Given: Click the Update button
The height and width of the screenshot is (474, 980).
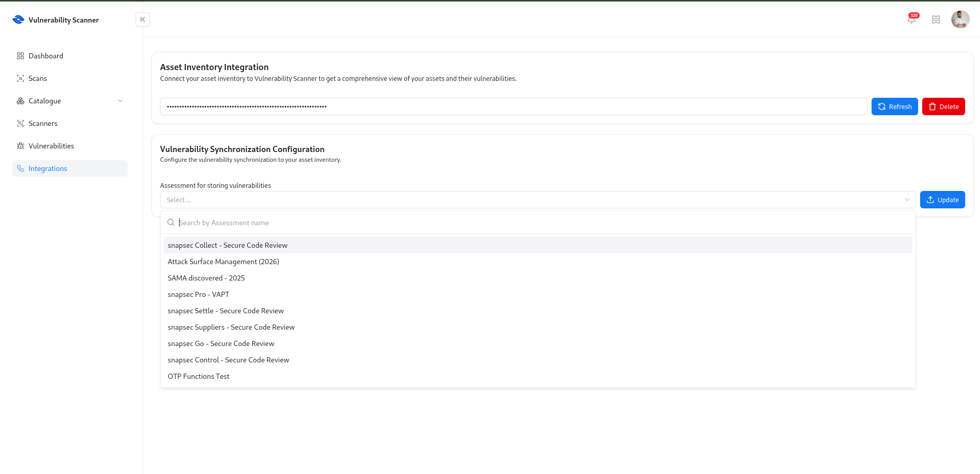Looking at the screenshot, I should pyautogui.click(x=942, y=200).
